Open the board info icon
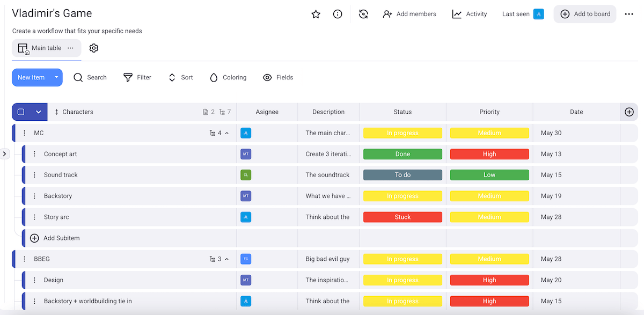The image size is (644, 315). [x=338, y=14]
